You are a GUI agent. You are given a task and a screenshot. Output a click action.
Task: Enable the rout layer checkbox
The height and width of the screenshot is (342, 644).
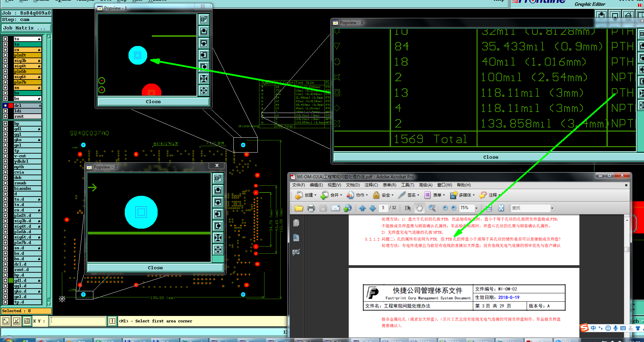(5, 116)
